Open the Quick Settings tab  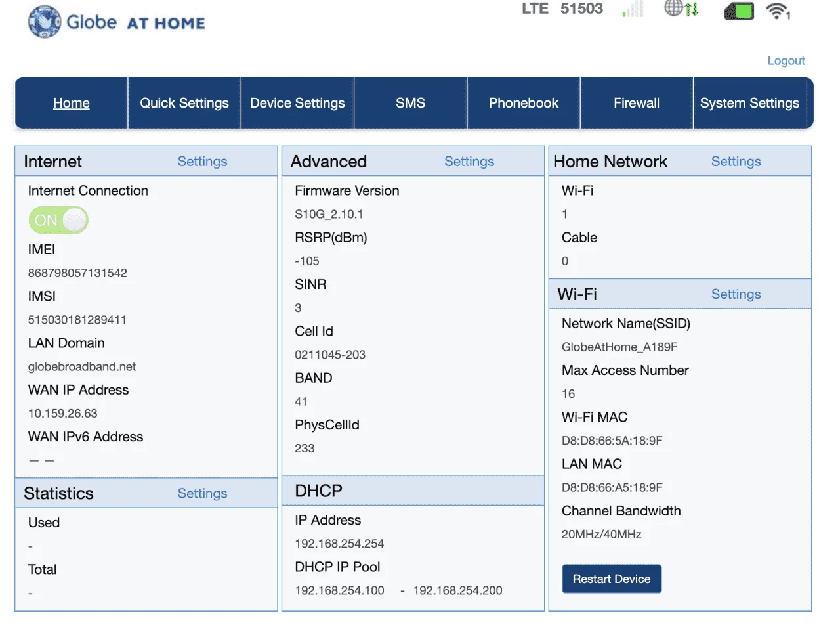click(184, 103)
